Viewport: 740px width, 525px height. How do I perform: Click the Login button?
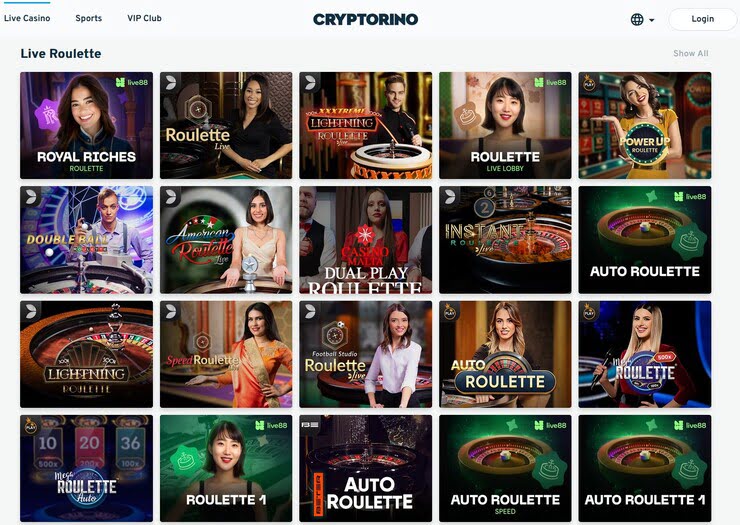coord(702,19)
